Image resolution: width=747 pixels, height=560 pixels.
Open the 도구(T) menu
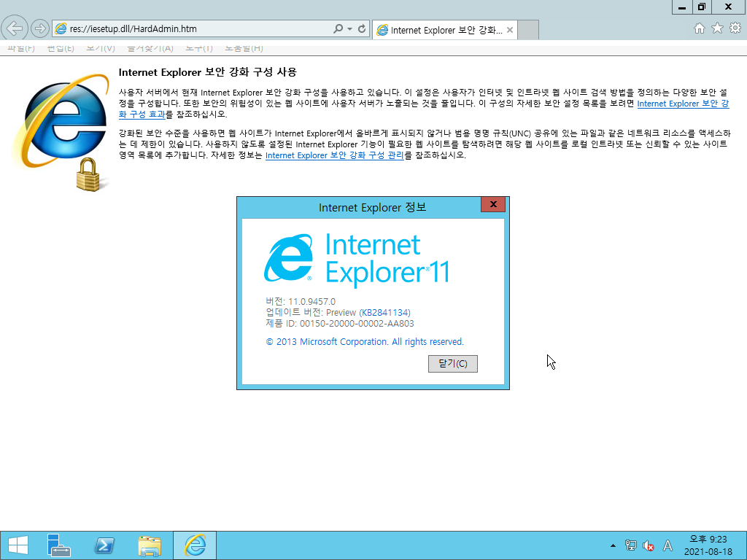199,48
